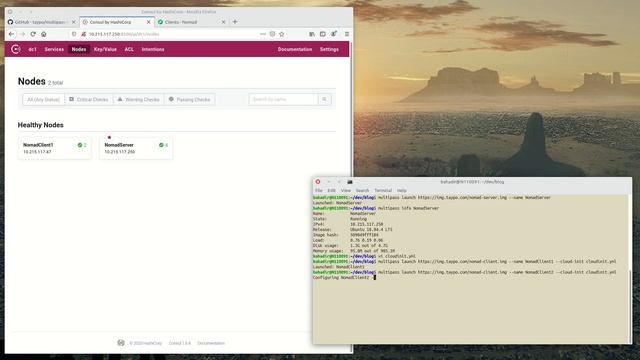Click the green check icon on NomadClient1
Screen dimensions: 640x360
click(x=80, y=145)
